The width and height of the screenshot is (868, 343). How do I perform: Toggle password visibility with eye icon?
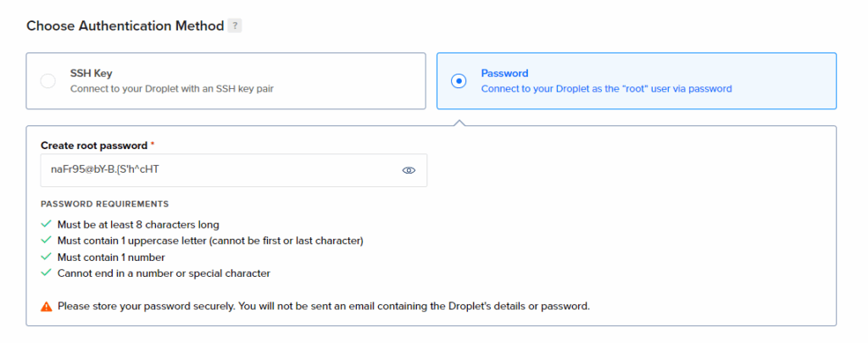point(409,170)
